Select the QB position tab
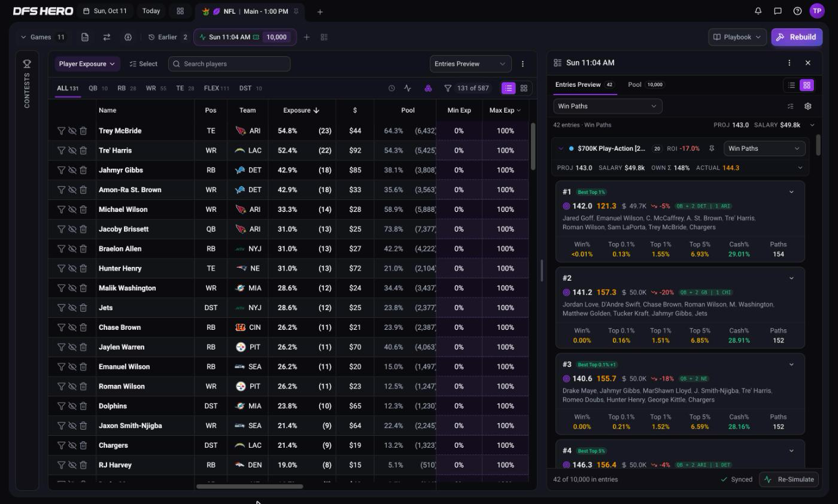The height and width of the screenshot is (504, 838). (x=98, y=88)
